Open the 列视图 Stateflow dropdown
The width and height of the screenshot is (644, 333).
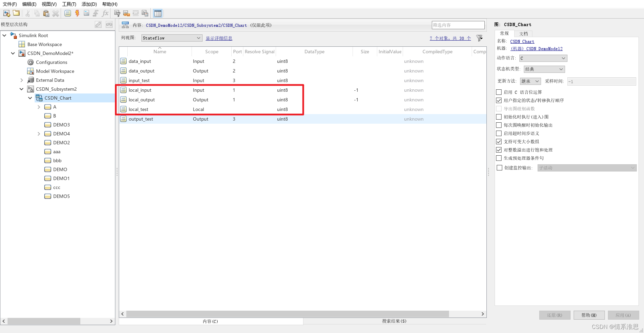click(x=172, y=38)
